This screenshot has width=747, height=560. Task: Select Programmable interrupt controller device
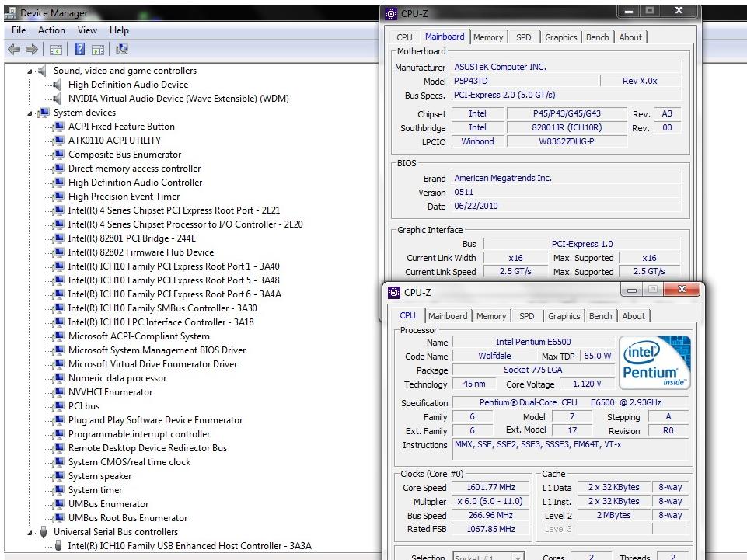(139, 434)
